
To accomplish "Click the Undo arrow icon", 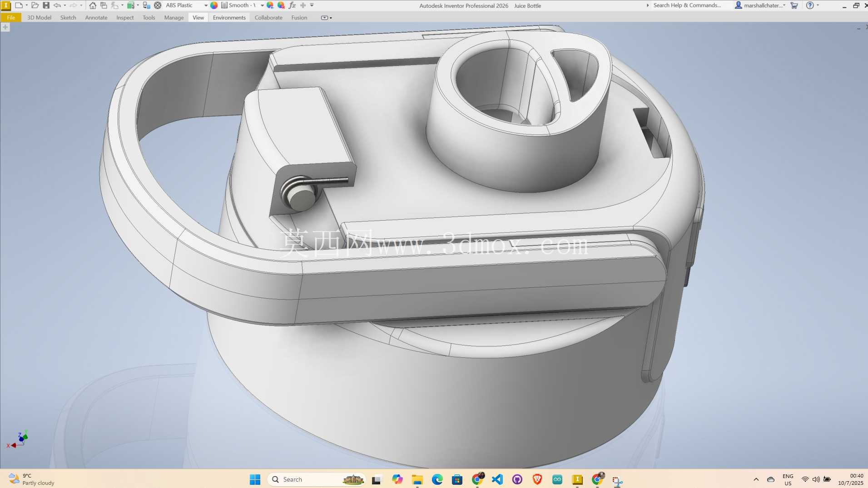I will 57,5.
